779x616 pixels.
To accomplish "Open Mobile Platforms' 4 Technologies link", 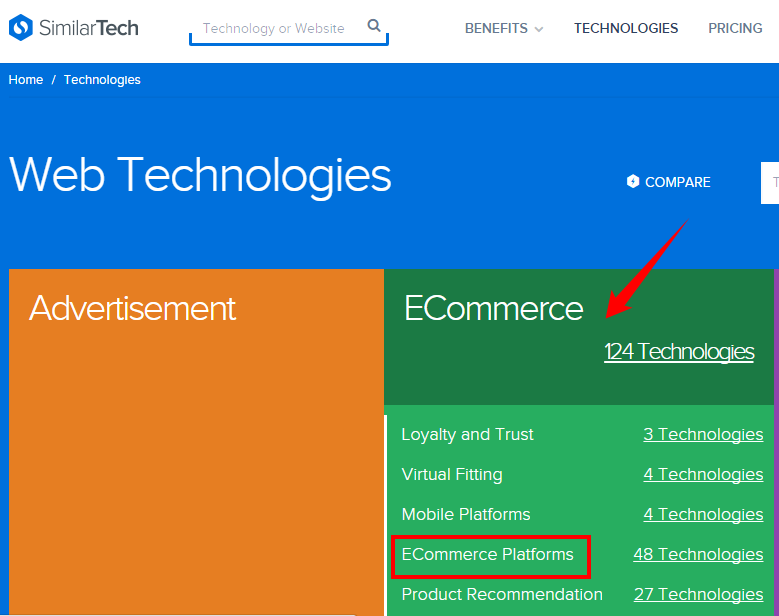I will 703,514.
